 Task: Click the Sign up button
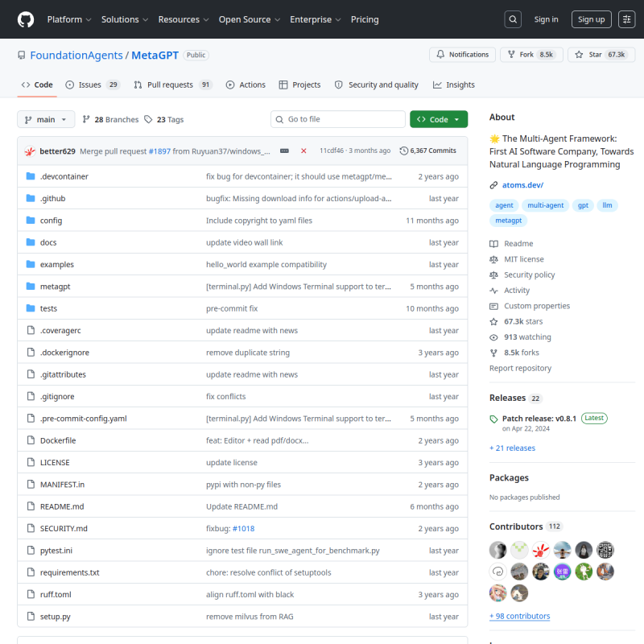[591, 19]
